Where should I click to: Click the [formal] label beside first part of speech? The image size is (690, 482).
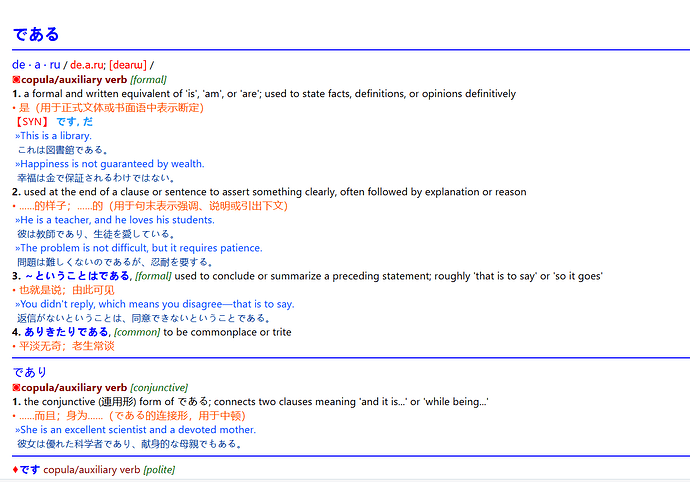click(x=148, y=80)
